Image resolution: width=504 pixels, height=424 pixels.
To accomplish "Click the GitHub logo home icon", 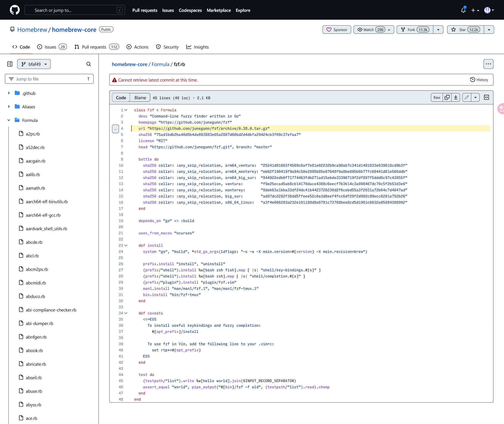I will [15, 10].
